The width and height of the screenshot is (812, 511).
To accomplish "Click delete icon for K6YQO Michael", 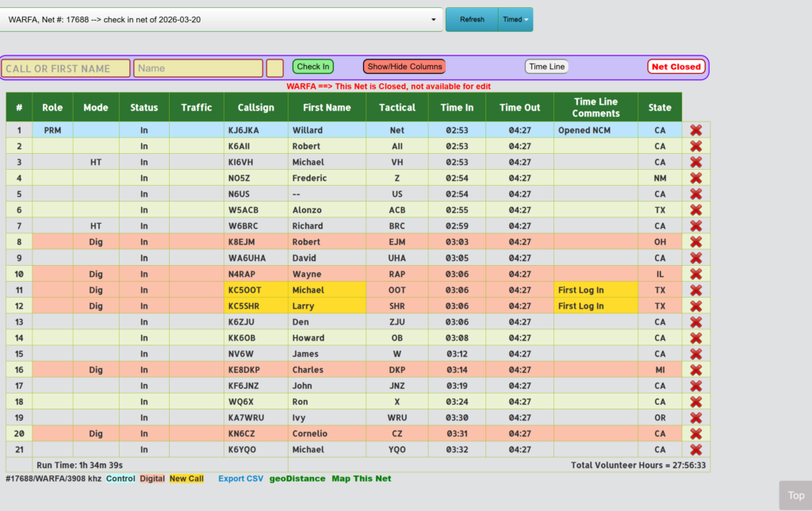I will 696,450.
